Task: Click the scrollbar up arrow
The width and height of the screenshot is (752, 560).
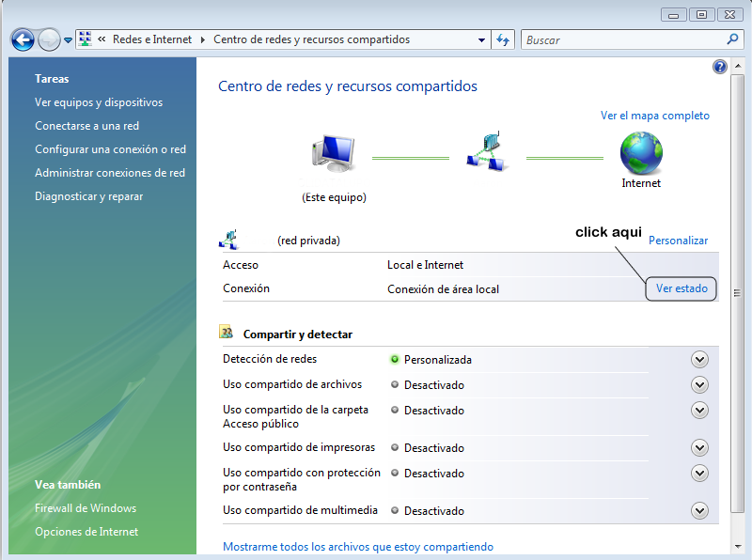Action: 737,66
